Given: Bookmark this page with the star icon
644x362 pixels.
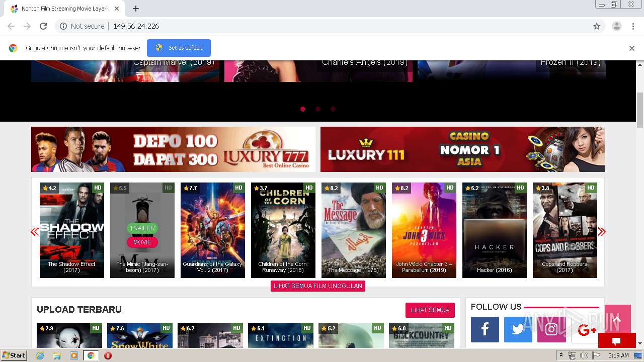Looking at the screenshot, I should tap(597, 26).
